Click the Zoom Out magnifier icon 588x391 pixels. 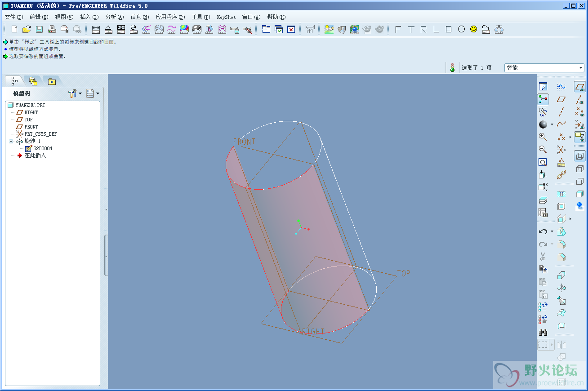[x=543, y=149]
